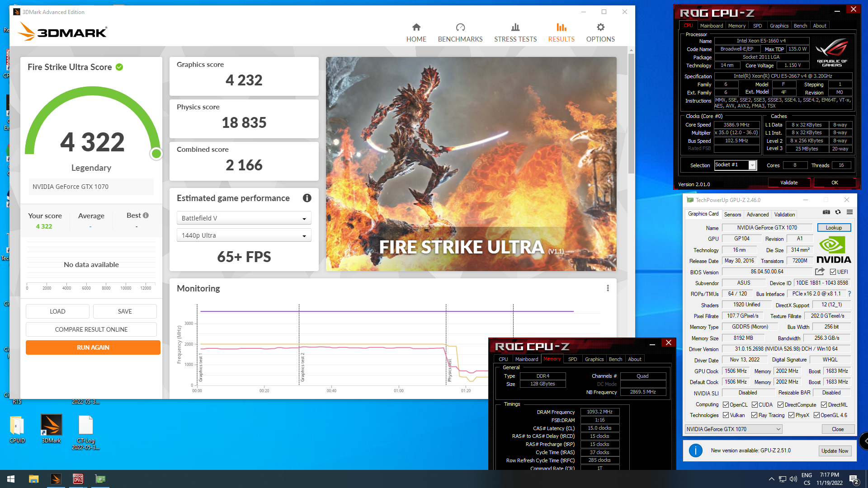Click the ROG CPU-Z taskbar icon
Screen dimensions: 868x488
point(78,479)
